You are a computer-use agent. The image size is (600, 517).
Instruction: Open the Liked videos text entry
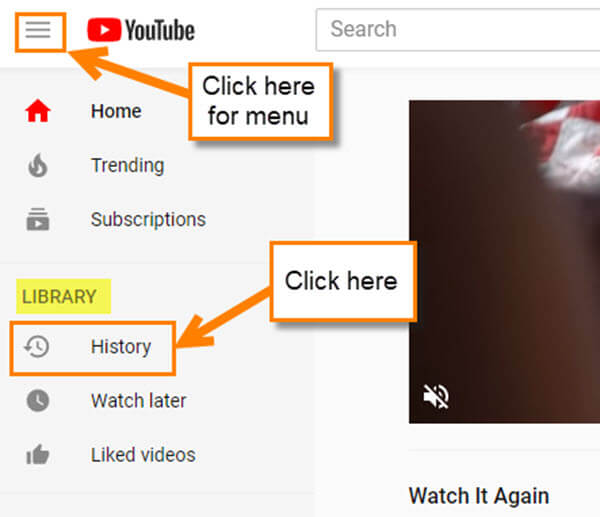pyautogui.click(x=143, y=455)
